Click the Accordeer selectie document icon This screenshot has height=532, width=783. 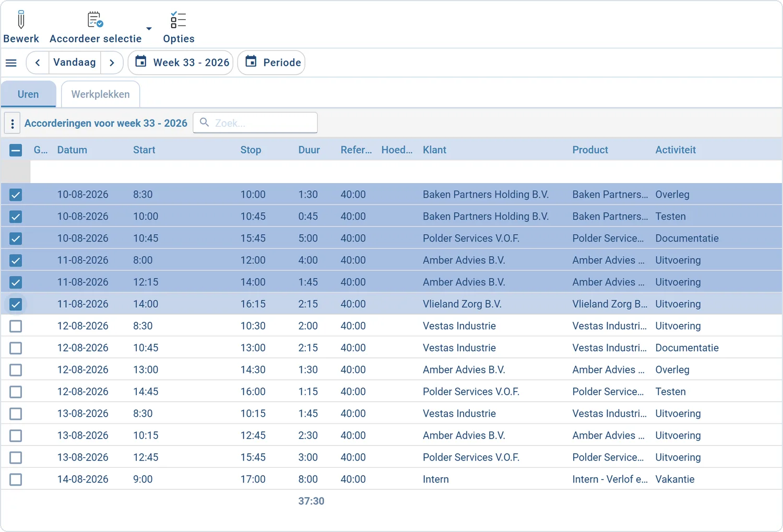pos(95,20)
